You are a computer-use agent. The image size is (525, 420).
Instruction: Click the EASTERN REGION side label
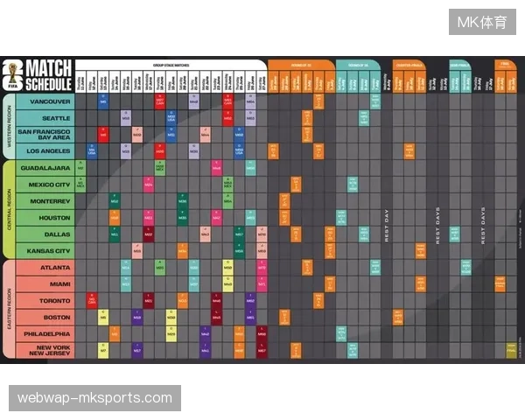point(9,309)
